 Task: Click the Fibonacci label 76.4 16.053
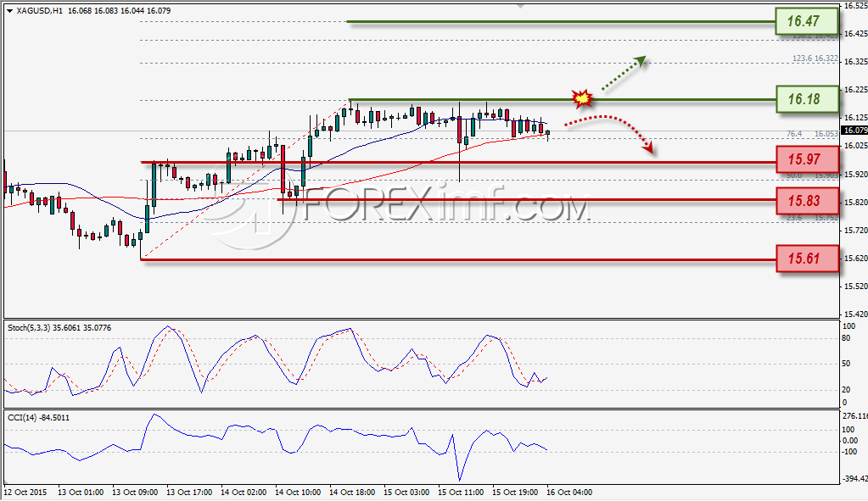pos(812,134)
